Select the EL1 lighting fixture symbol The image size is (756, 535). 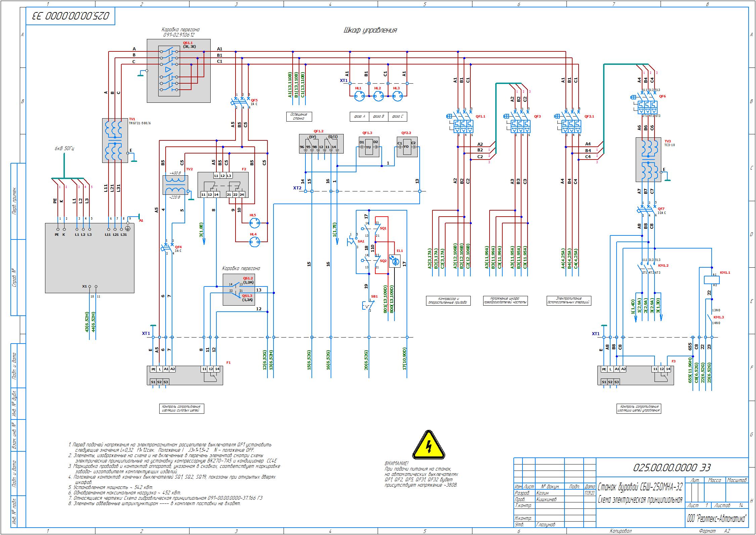[395, 261]
